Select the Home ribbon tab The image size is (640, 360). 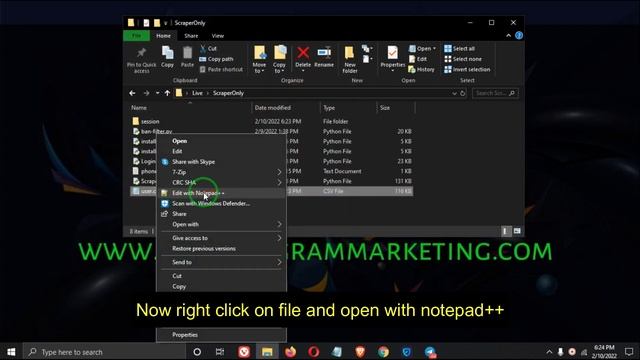point(163,36)
